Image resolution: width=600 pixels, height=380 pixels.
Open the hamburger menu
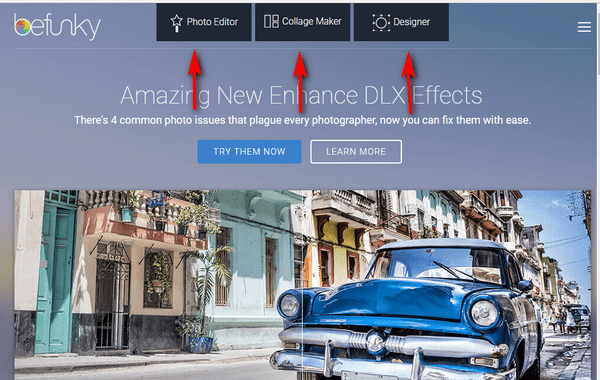(584, 27)
